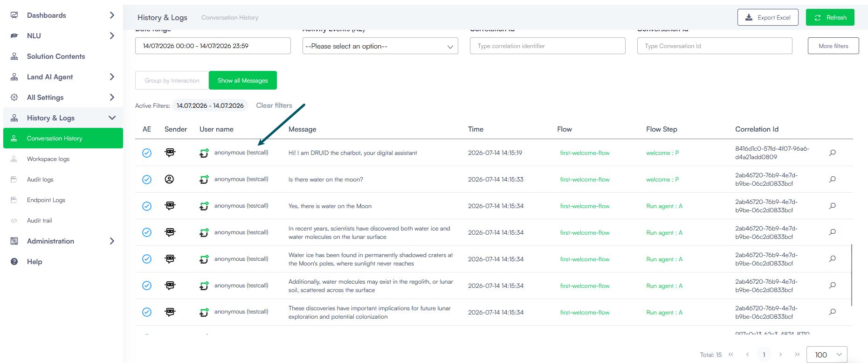Click bot sender icon in 'Yes, there is water' row
The image size is (868, 363).
click(x=170, y=206)
